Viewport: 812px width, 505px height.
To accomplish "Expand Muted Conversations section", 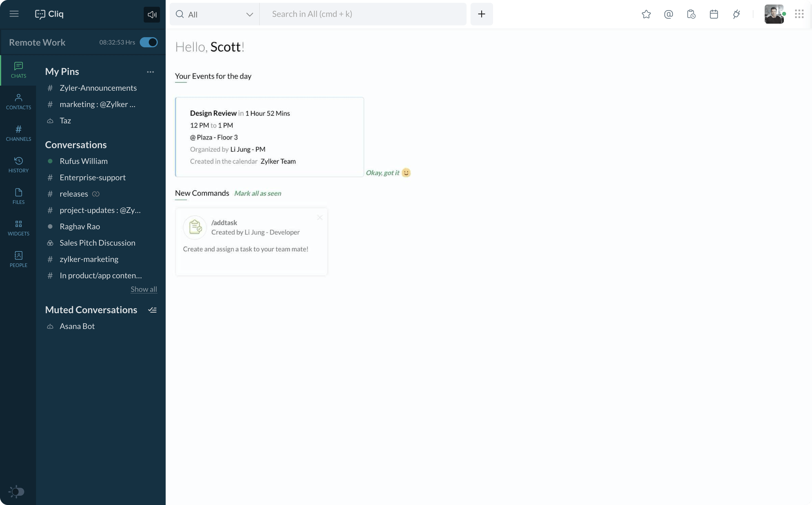I will (152, 310).
